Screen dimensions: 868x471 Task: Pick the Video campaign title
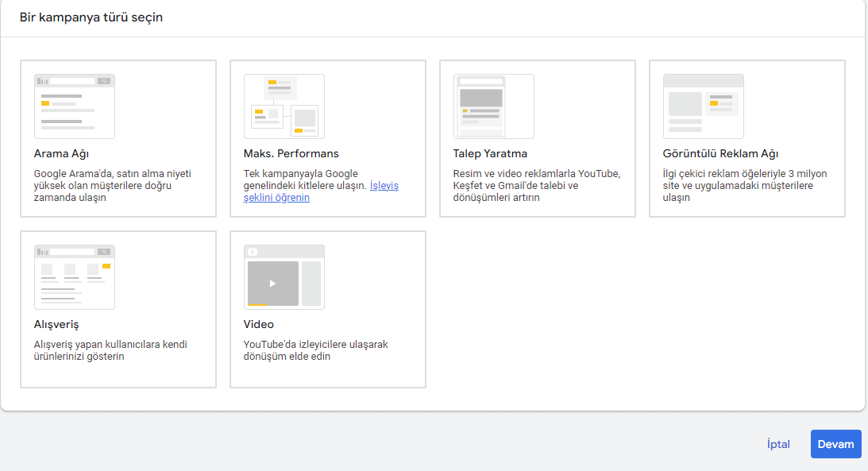259,325
